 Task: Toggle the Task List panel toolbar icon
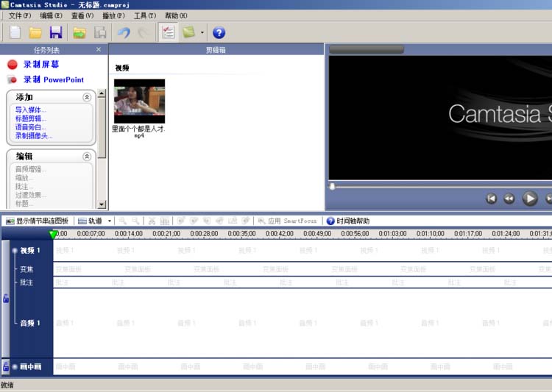(x=168, y=32)
